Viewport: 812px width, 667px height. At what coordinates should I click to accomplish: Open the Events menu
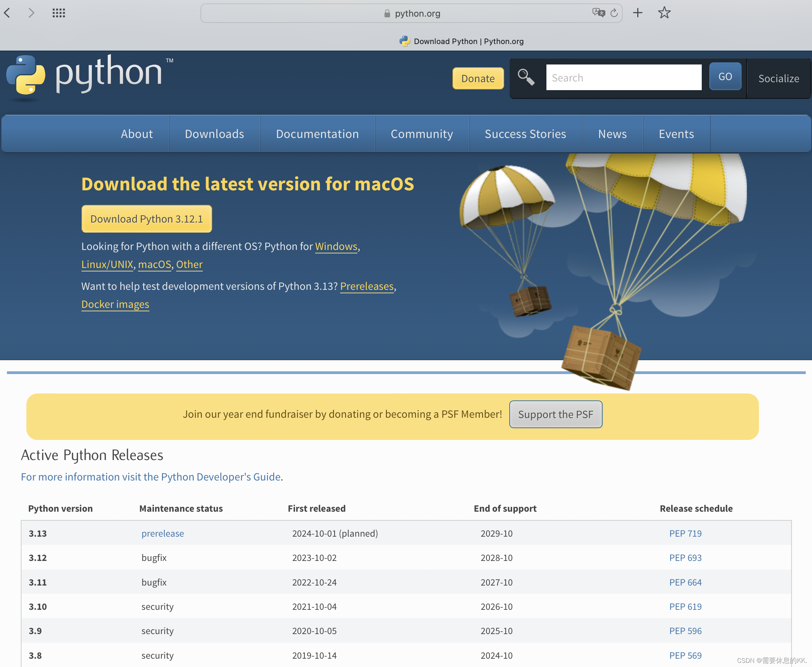[676, 134]
